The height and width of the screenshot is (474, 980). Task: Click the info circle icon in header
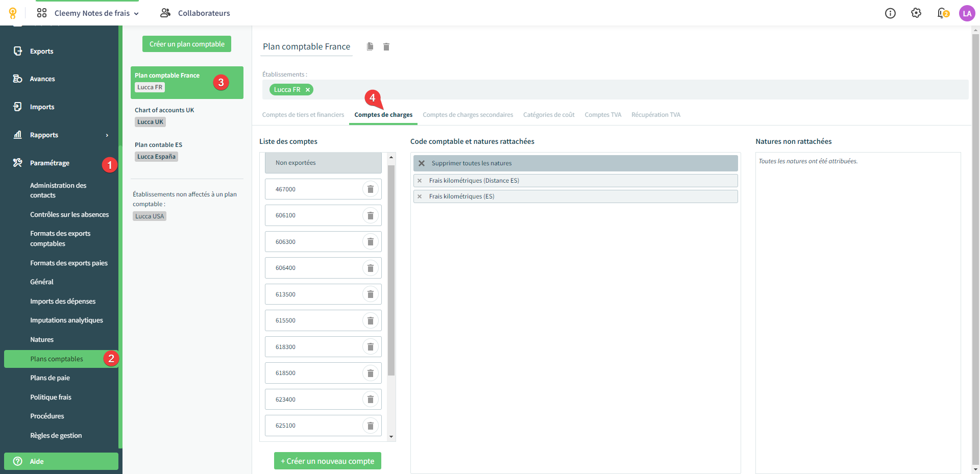tap(890, 13)
